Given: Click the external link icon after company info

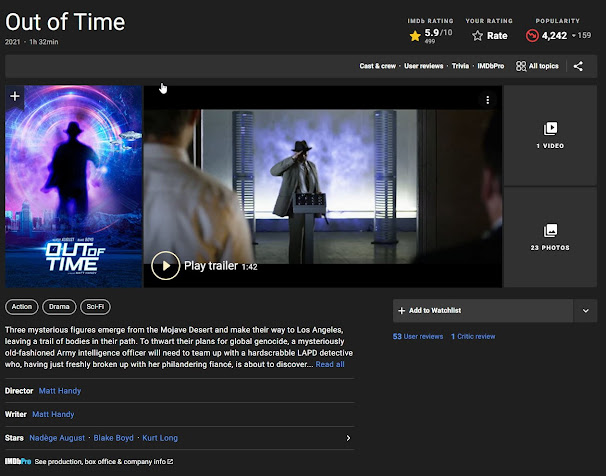Looking at the screenshot, I should (170, 461).
